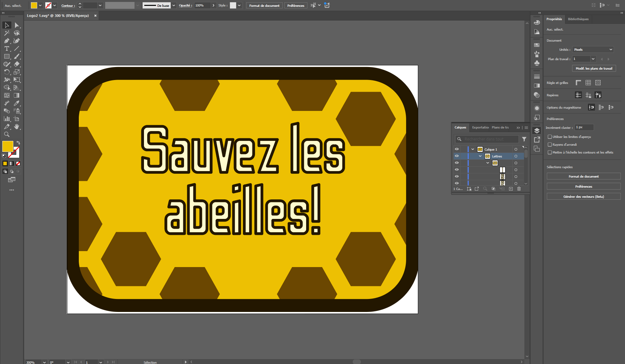The image size is (625, 364).
Task: Open the Layers panel from the right dock
Action: pyautogui.click(x=537, y=130)
